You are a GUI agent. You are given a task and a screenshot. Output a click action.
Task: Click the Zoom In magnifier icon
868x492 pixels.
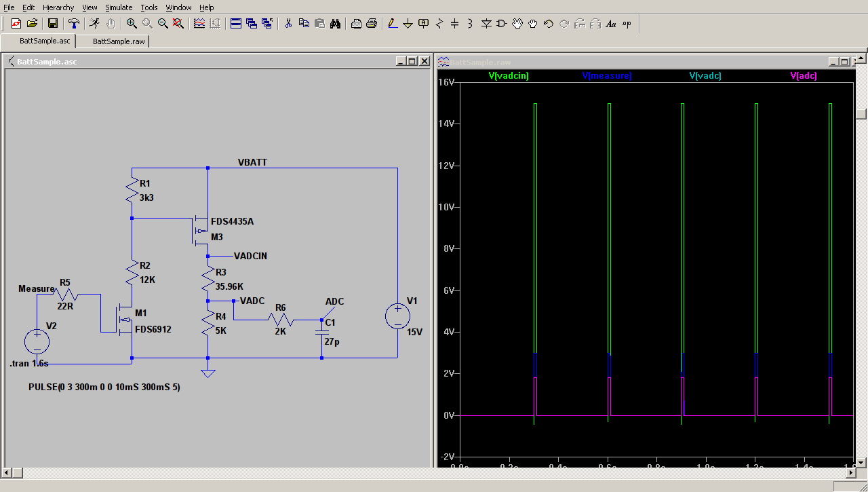click(x=132, y=24)
